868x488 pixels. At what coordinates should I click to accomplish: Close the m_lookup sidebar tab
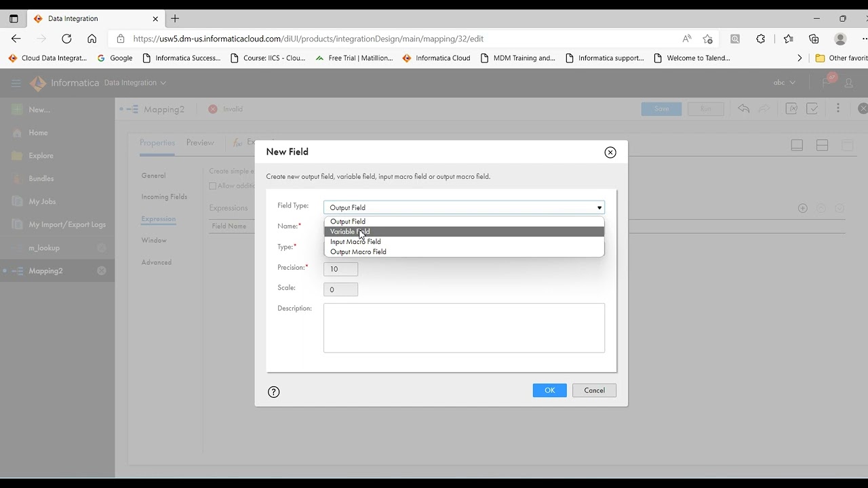click(101, 248)
